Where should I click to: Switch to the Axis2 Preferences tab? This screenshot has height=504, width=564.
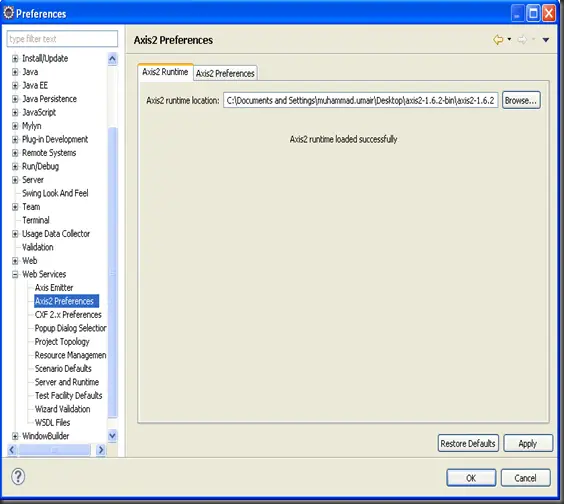(225, 73)
